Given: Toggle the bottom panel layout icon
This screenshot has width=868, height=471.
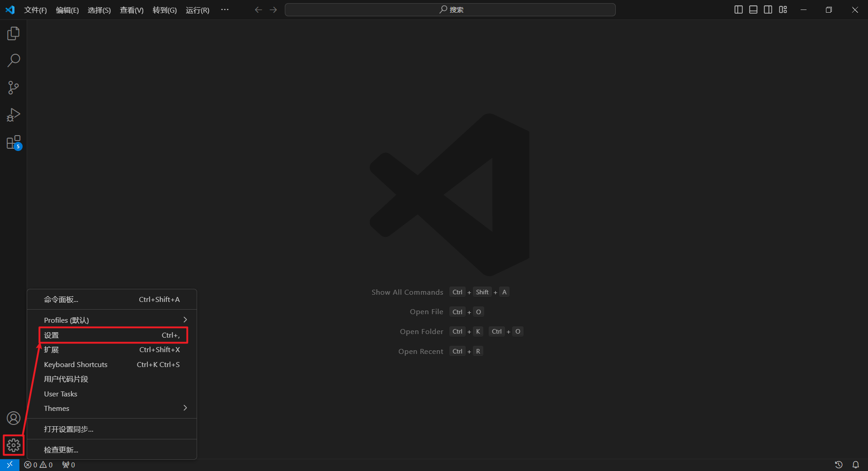Looking at the screenshot, I should tap(753, 9).
